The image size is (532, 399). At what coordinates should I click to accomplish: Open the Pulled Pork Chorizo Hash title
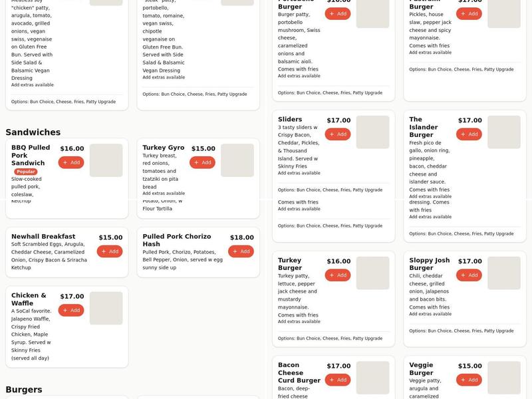177,240
